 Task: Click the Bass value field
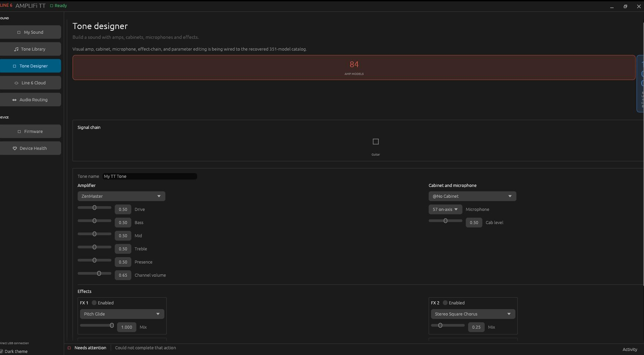123,222
